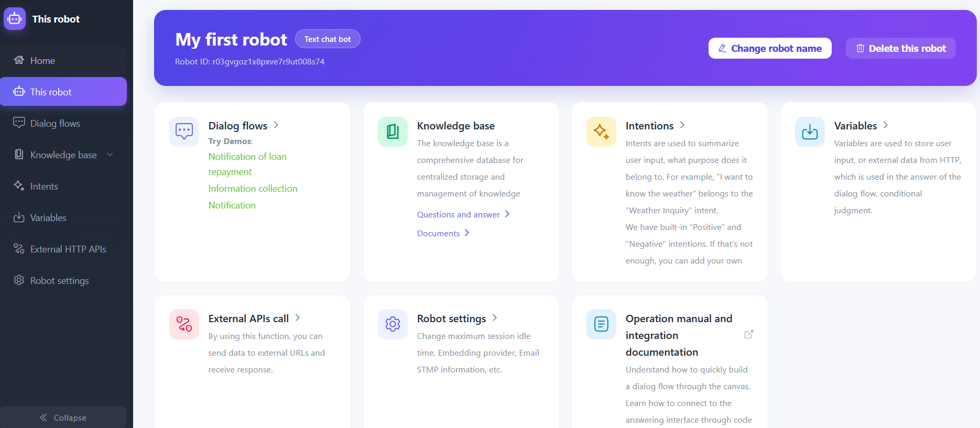Image resolution: width=980 pixels, height=428 pixels.
Task: Open the Robot settings card title
Action: click(451, 319)
